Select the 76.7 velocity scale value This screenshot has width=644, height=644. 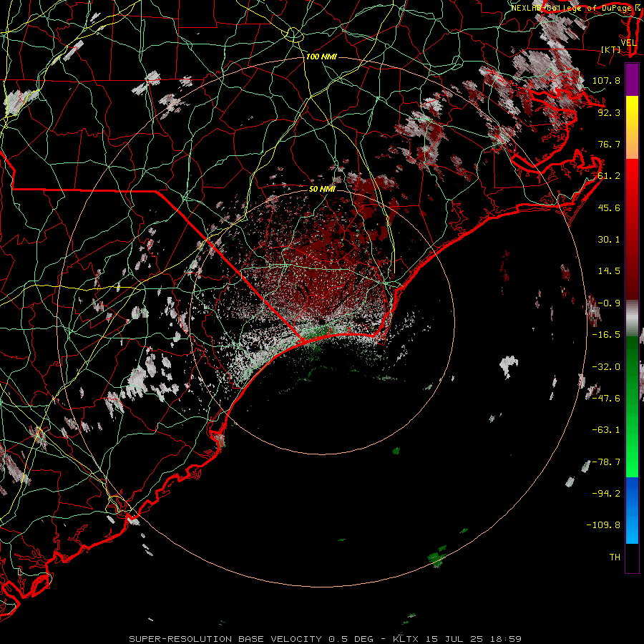609,144
